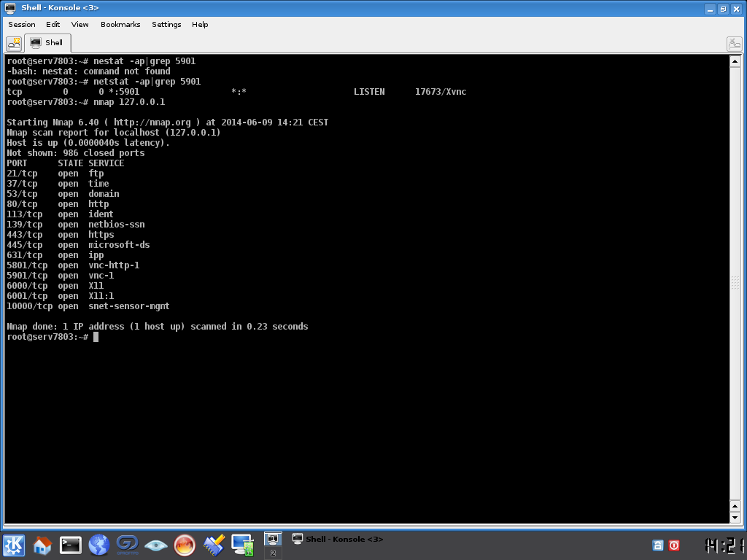This screenshot has height=560, width=747.
Task: Select virtual desktop 1 in pager
Action: tap(273, 539)
